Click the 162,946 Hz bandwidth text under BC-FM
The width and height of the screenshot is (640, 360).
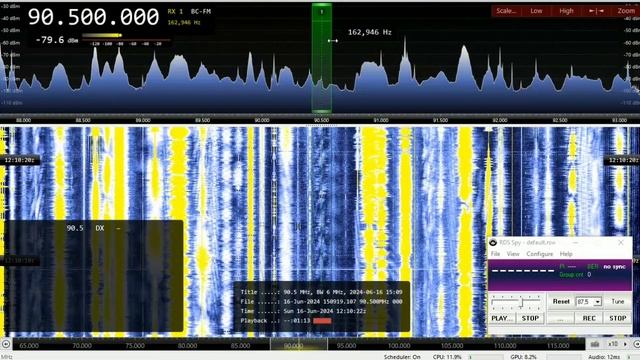[x=184, y=22]
